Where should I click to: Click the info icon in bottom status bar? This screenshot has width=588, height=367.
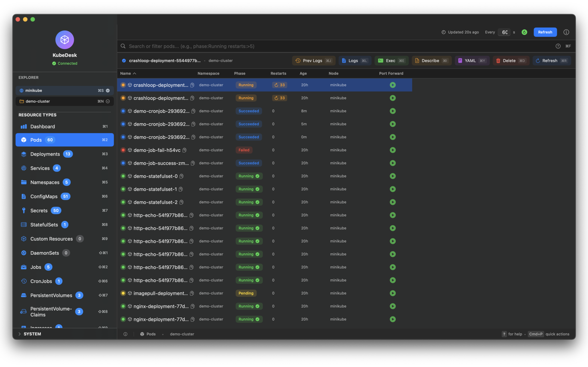pos(125,334)
